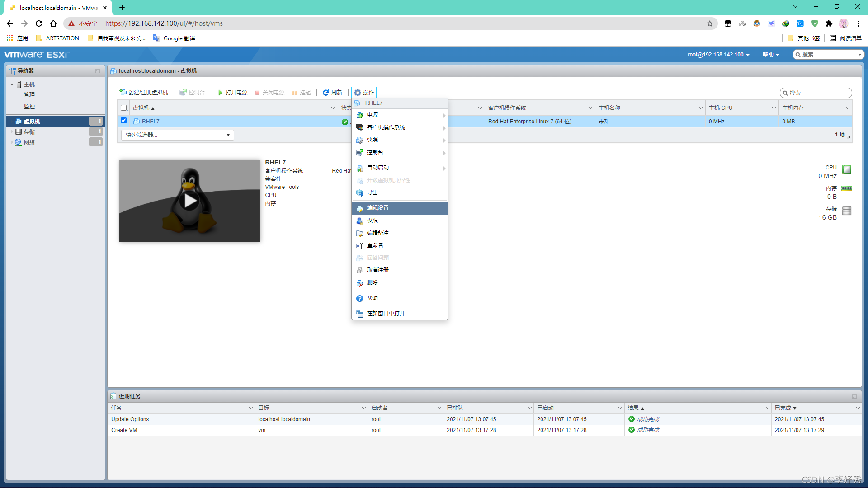868x488 pixels.
Task: Click the VM list search field
Action: (816, 93)
